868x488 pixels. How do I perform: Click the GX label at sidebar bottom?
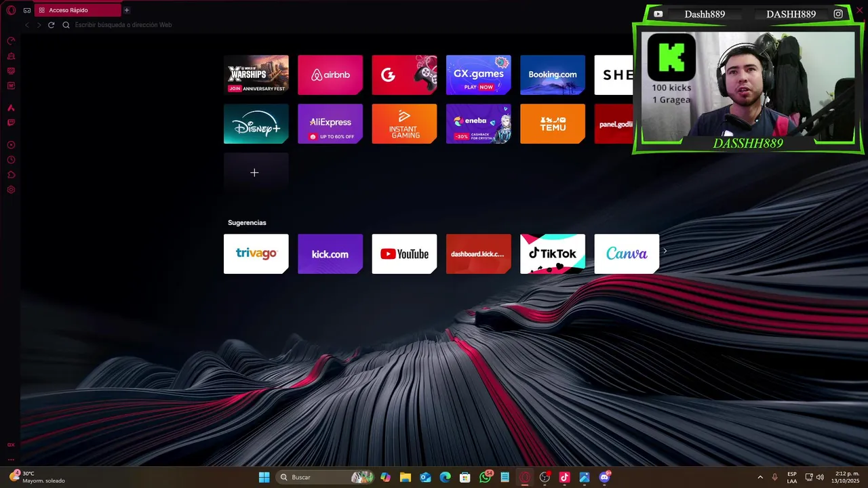11,445
